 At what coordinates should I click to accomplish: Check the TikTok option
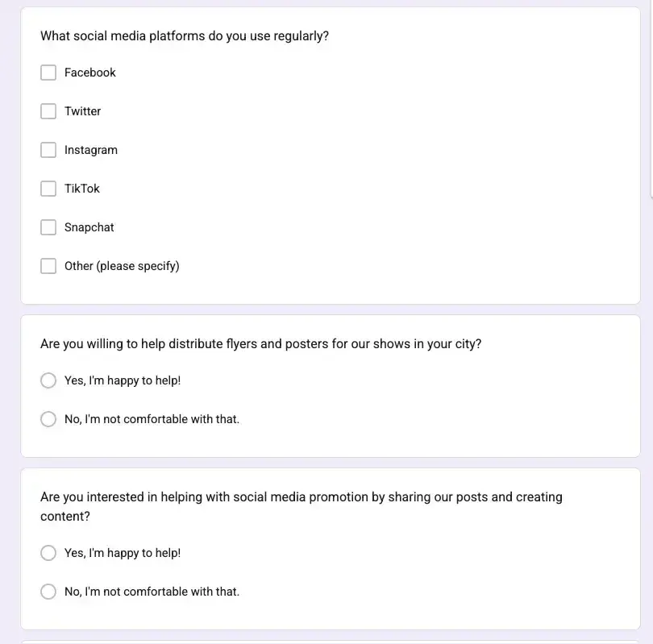click(48, 189)
